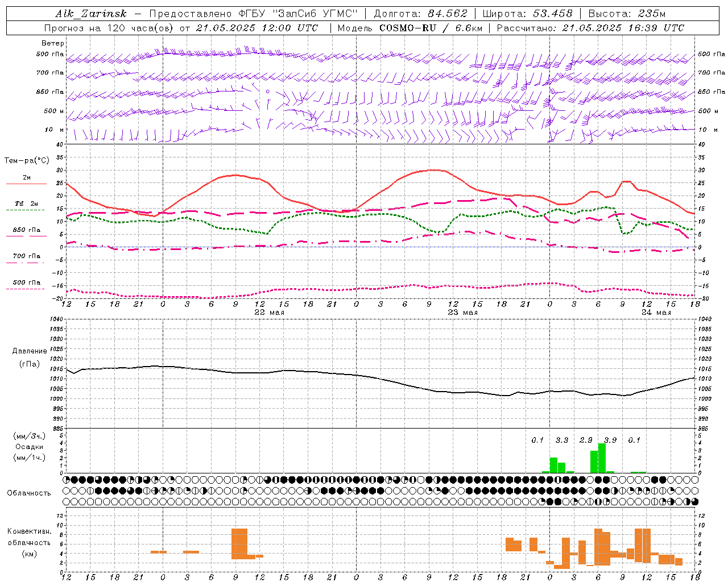Click the dotted 500 гПа legend line sample
Image resolution: width=728 pixels, height=582 pixels.
pos(26,289)
